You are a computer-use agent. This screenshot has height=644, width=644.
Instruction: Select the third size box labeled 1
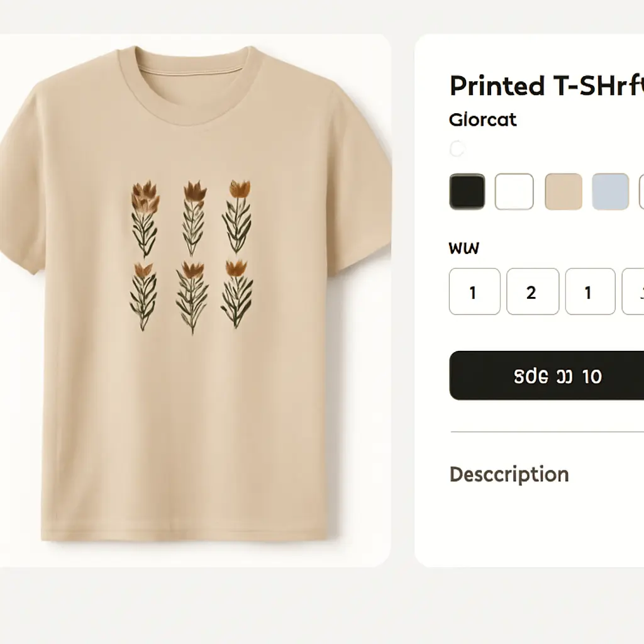click(590, 292)
